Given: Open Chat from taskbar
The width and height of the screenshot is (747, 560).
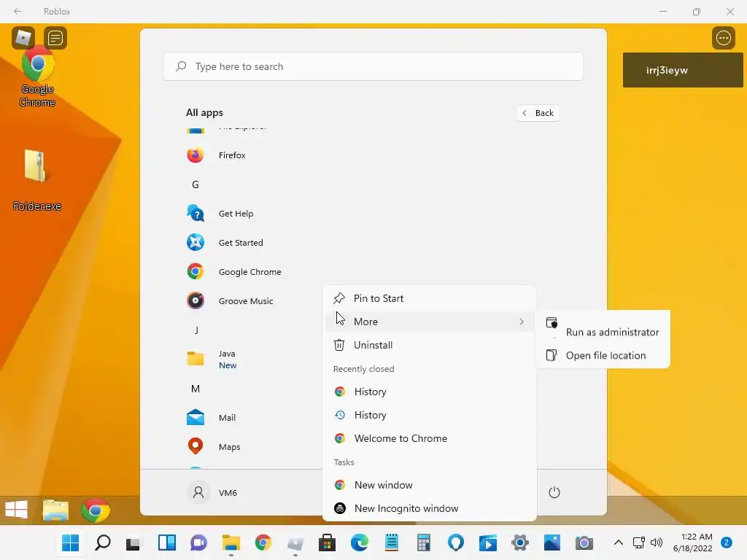Looking at the screenshot, I should click(x=198, y=542).
